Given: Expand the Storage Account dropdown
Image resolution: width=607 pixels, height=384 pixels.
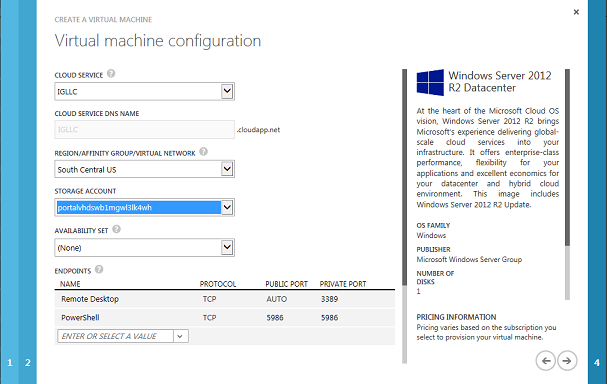Looking at the screenshot, I should click(227, 207).
